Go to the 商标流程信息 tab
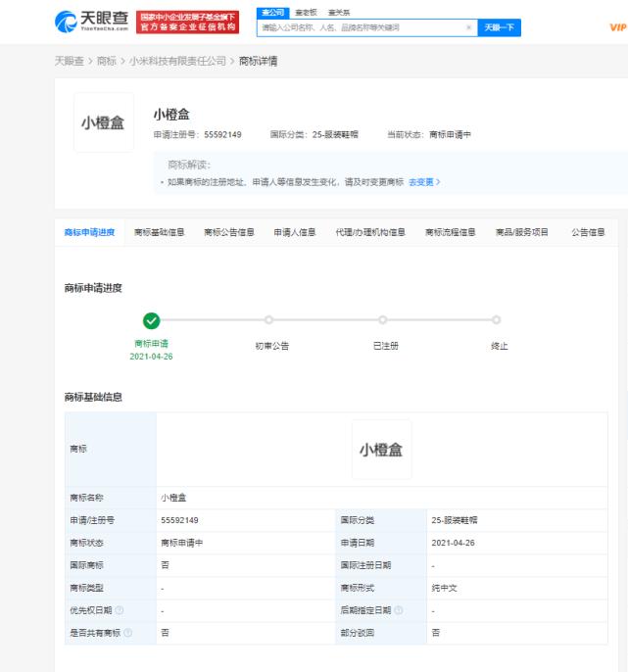628x672 pixels. (x=450, y=232)
